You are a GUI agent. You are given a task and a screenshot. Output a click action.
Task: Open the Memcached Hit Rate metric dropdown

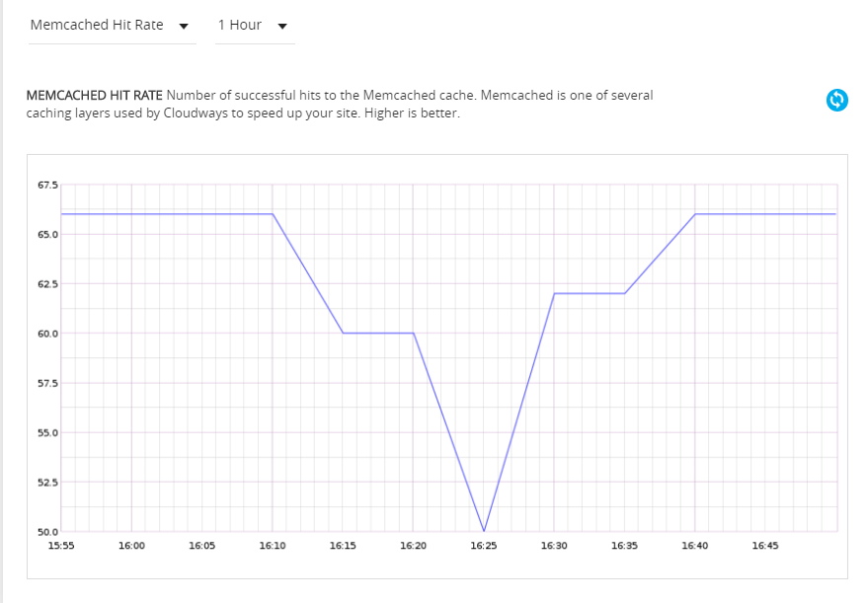point(97,25)
